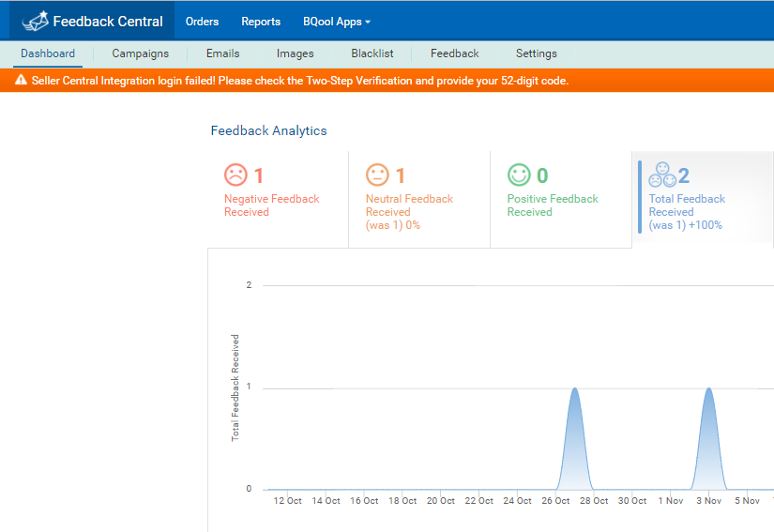774x532 pixels.
Task: Click the positive feedback count '0'
Action: [x=542, y=175]
